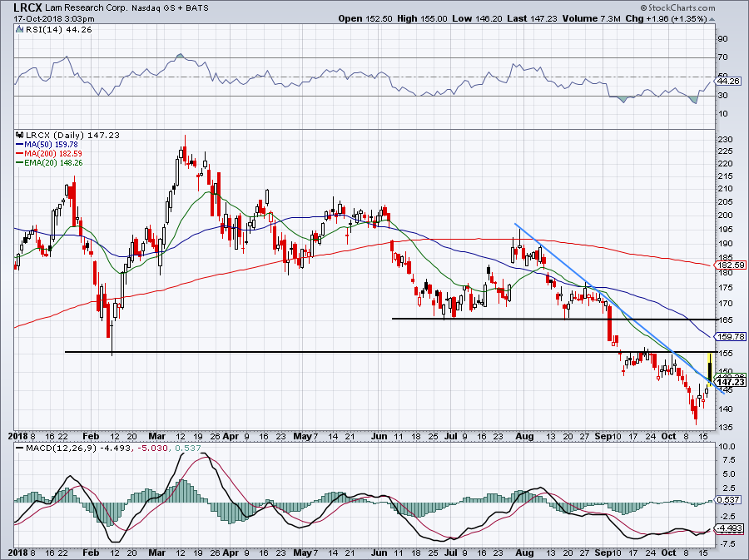Select the green EMA(20) legend line marker
This screenshot has width=749, height=560.
coord(20,163)
